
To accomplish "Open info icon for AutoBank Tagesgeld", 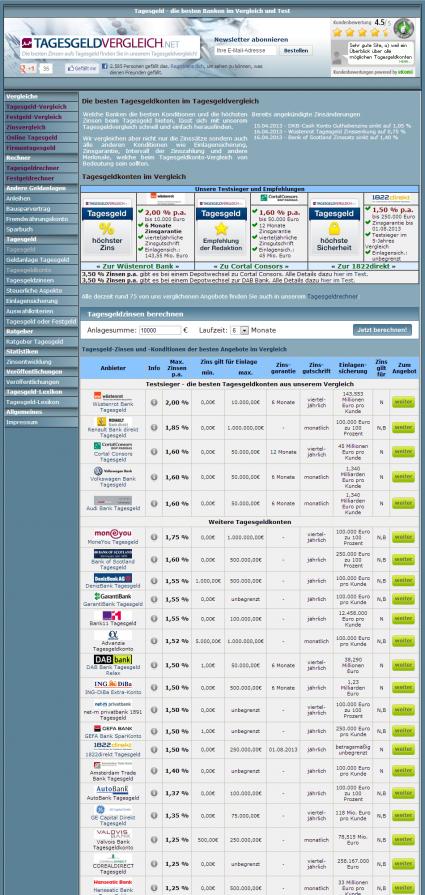I will tap(153, 793).
